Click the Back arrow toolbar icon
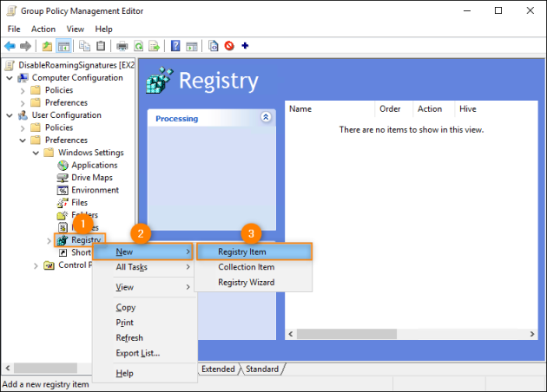This screenshot has height=392, width=547. 10,46
